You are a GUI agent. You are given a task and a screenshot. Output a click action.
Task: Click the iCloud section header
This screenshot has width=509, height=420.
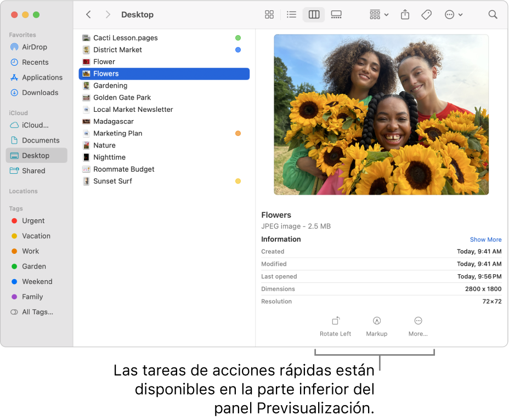pos(18,113)
